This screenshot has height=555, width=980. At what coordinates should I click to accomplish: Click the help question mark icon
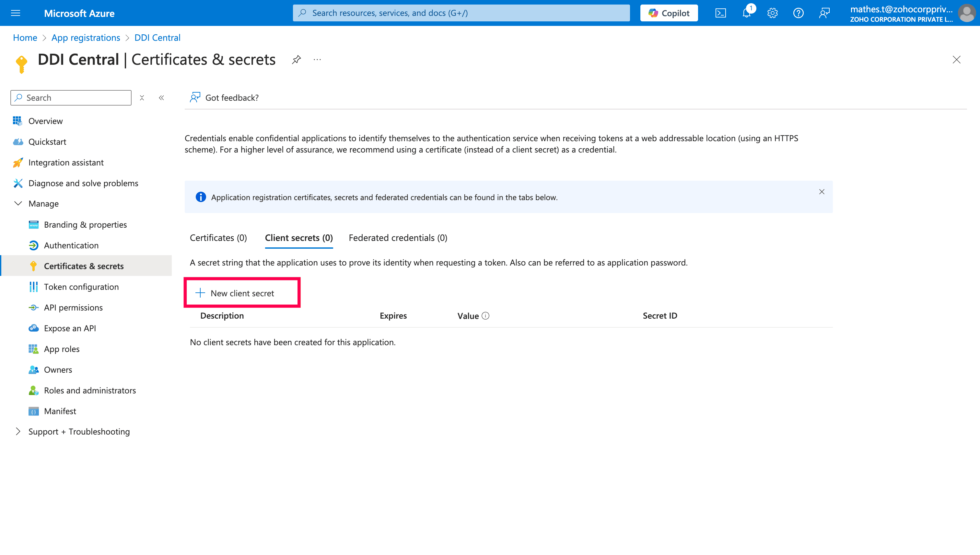point(799,13)
